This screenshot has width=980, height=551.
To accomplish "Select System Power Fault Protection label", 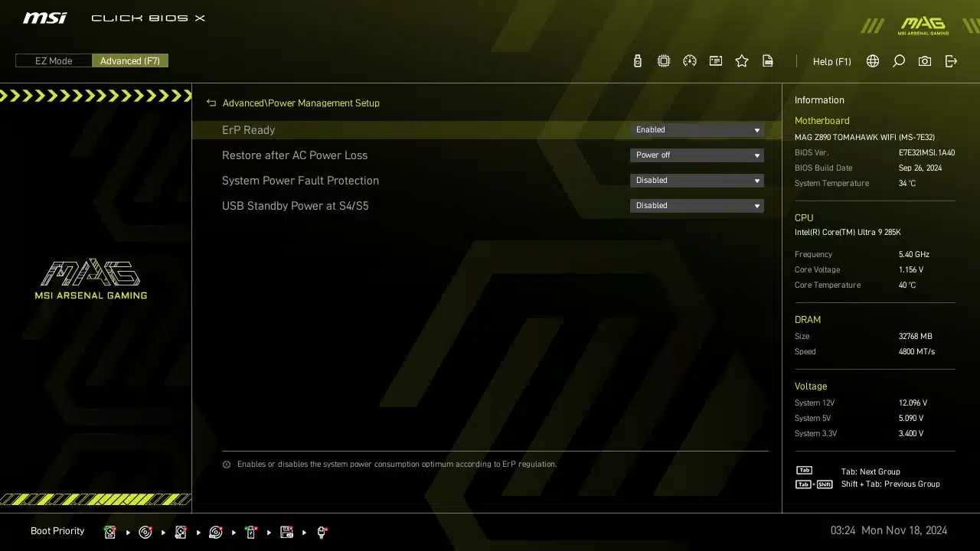I will coord(300,181).
